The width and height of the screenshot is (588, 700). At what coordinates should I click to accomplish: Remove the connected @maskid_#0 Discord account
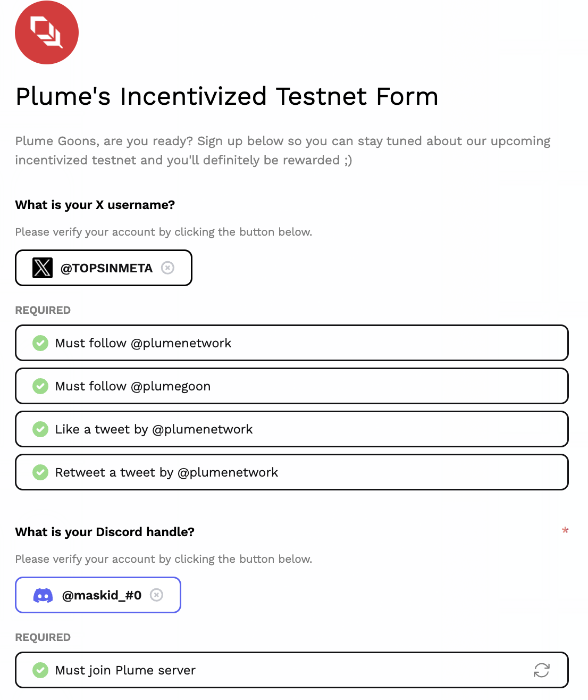pyautogui.click(x=156, y=595)
